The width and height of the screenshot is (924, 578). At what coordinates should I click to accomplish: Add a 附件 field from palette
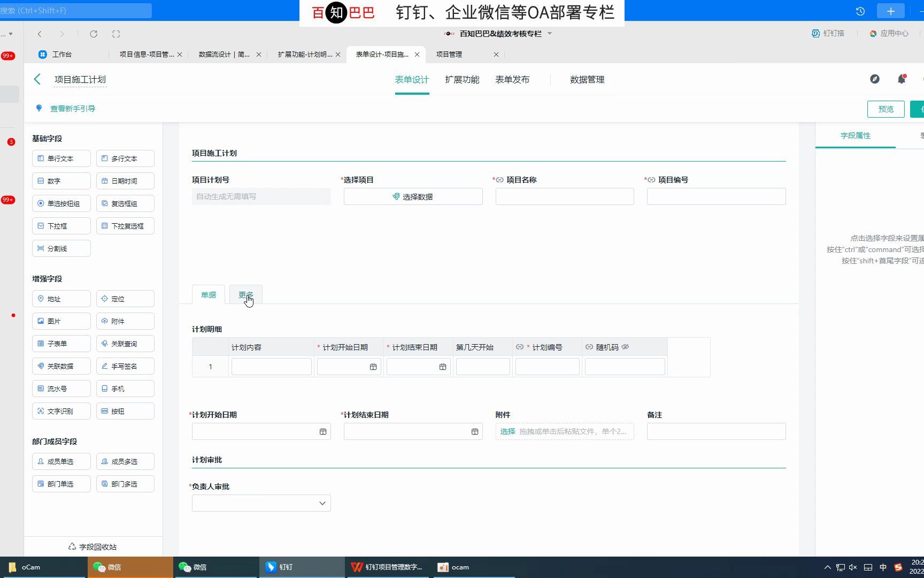click(x=125, y=321)
